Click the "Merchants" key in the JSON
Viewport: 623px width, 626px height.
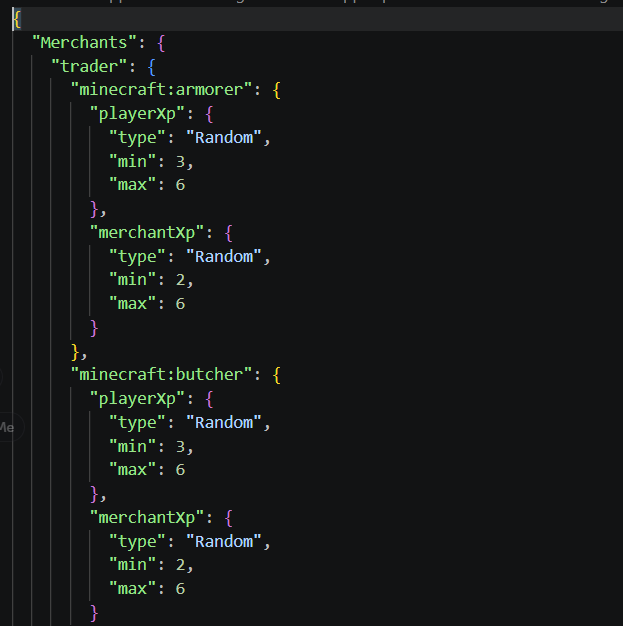coord(84,42)
